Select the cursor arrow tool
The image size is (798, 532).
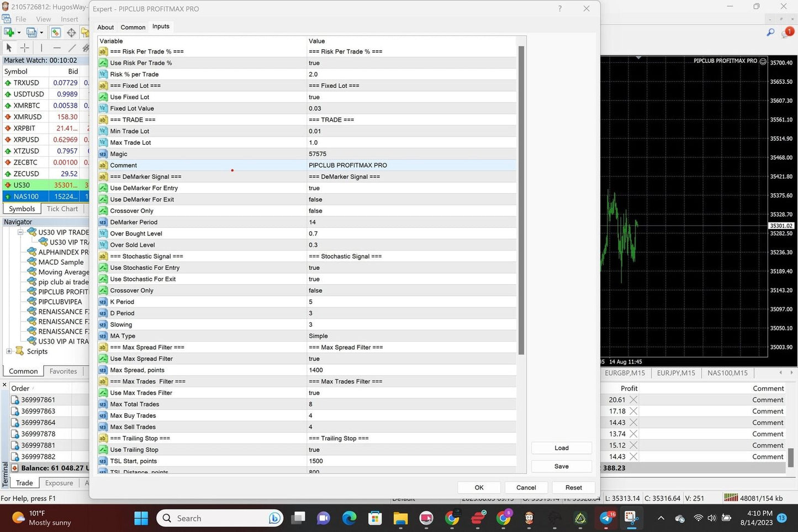point(9,48)
